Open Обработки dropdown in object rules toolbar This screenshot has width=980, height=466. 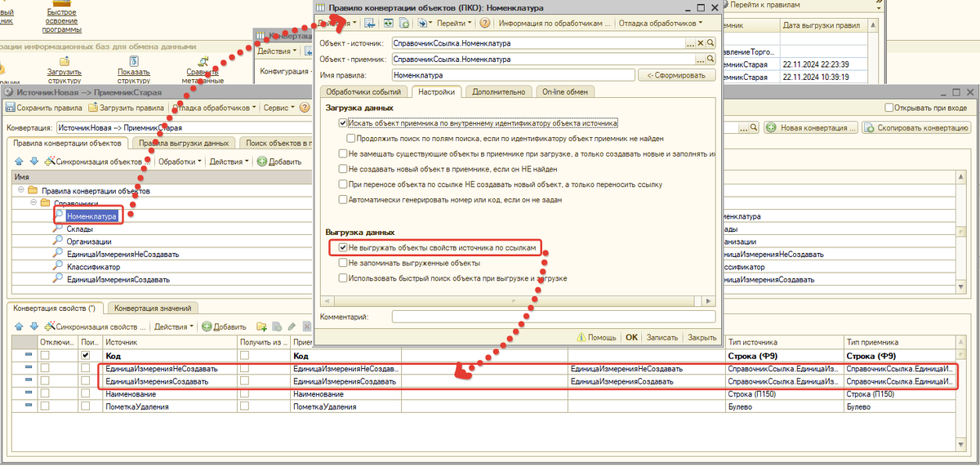click(180, 162)
